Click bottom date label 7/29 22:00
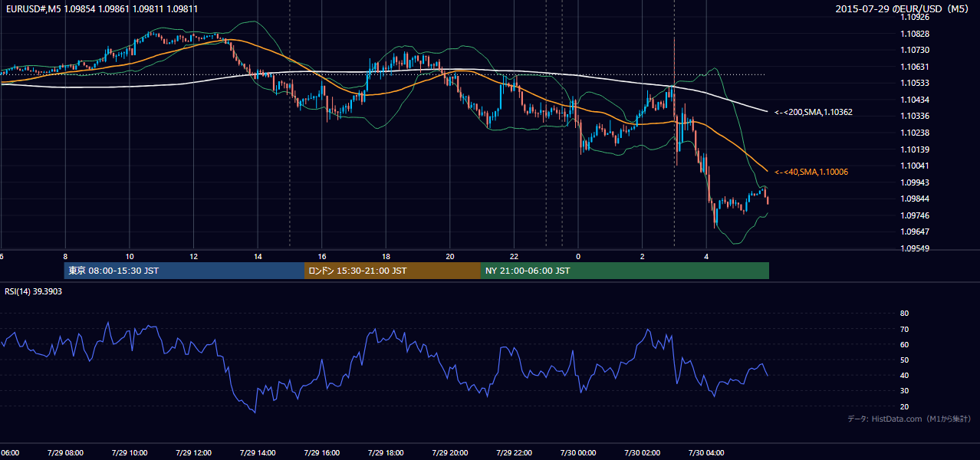Image resolution: width=980 pixels, height=460 pixels. pos(514,452)
